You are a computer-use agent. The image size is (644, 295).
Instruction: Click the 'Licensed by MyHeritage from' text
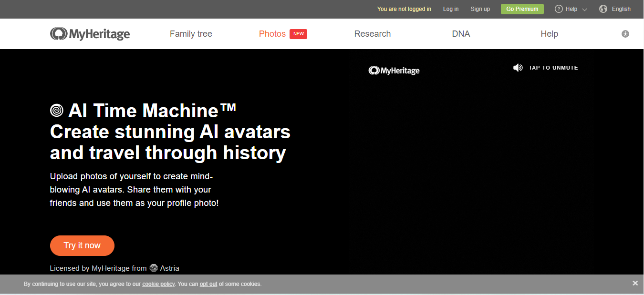[98, 268]
